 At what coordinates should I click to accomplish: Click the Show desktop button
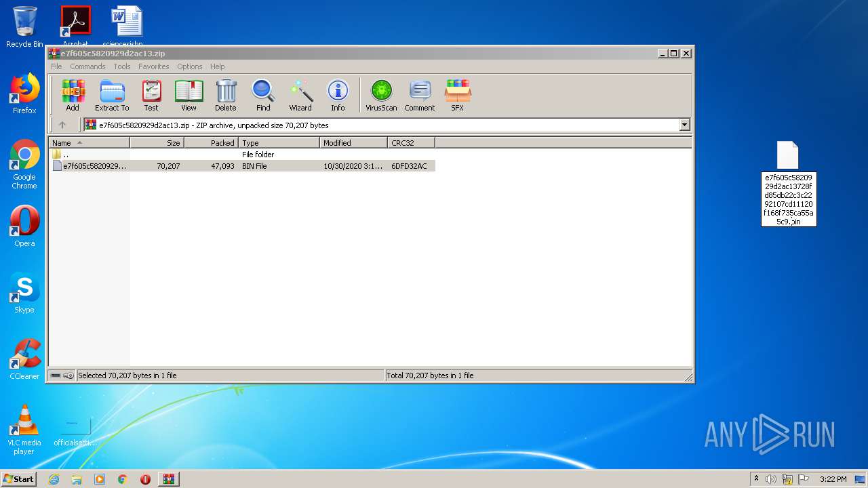[861, 479]
